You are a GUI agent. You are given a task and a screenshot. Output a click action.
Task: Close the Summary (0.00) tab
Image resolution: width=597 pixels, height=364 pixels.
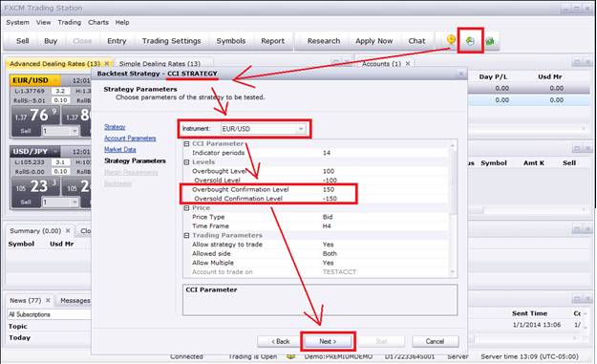68,231
